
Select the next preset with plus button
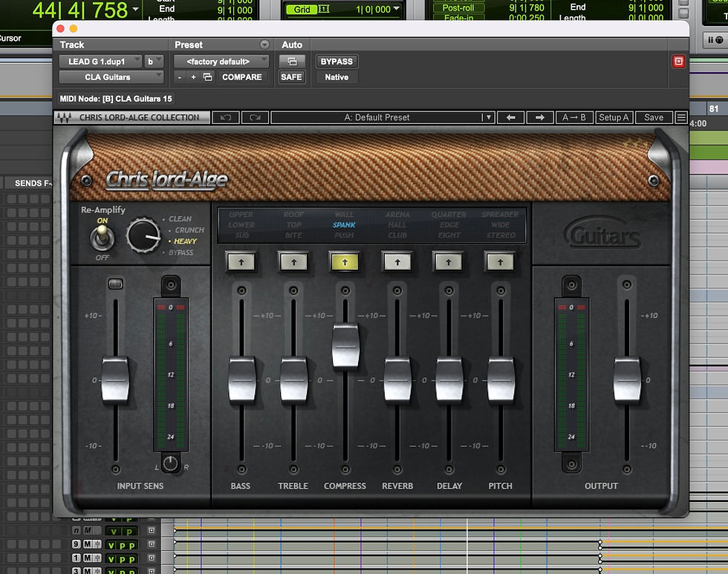coord(193,77)
